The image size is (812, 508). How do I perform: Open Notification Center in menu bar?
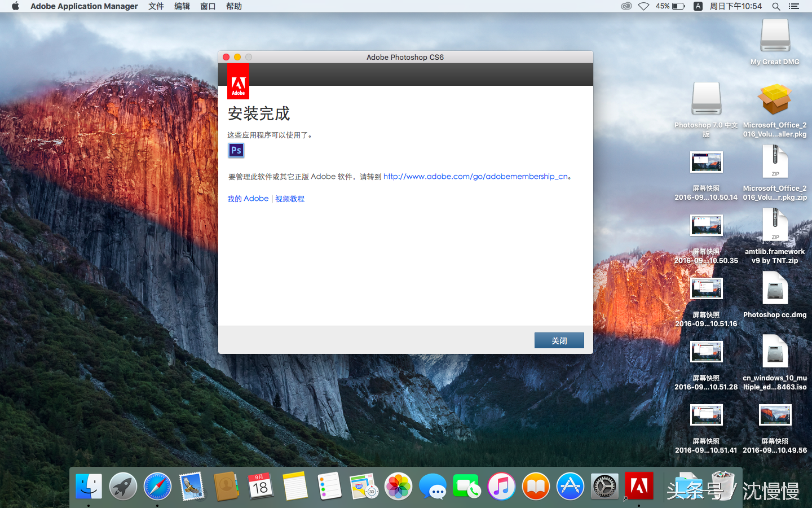point(794,6)
